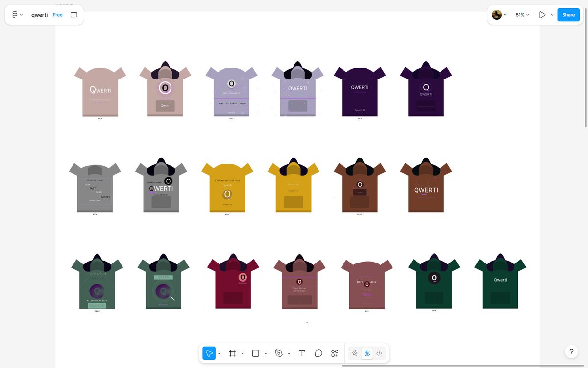Select the yellow hooded front shirt
The height and width of the screenshot is (368, 588).
294,185
